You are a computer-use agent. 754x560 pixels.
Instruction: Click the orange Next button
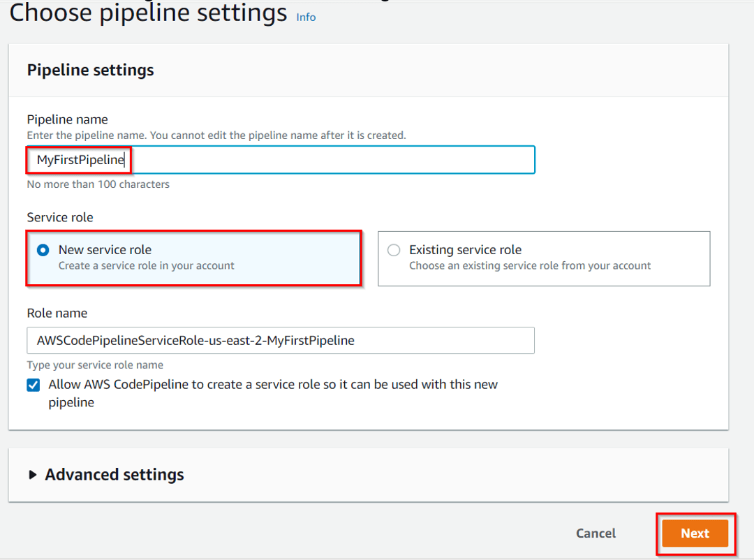point(695,533)
